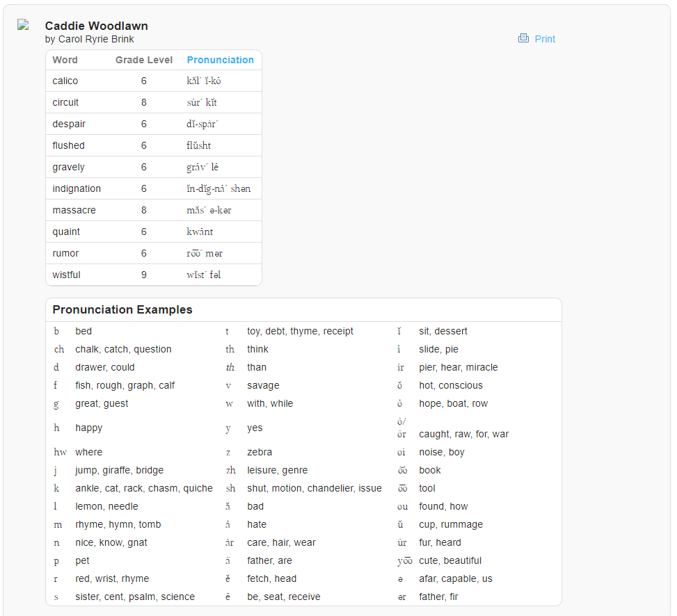
Task: Click the word rumor in the table
Action: pyautogui.click(x=65, y=253)
